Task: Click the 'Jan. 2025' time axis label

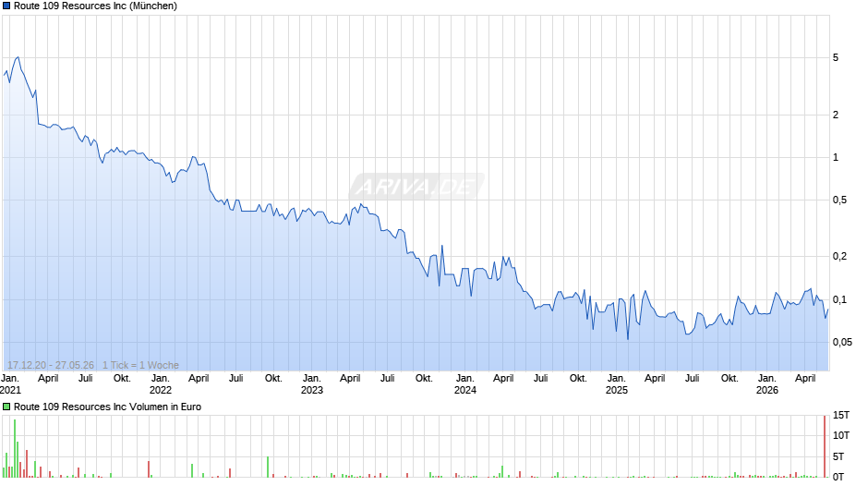Action: coord(617,384)
